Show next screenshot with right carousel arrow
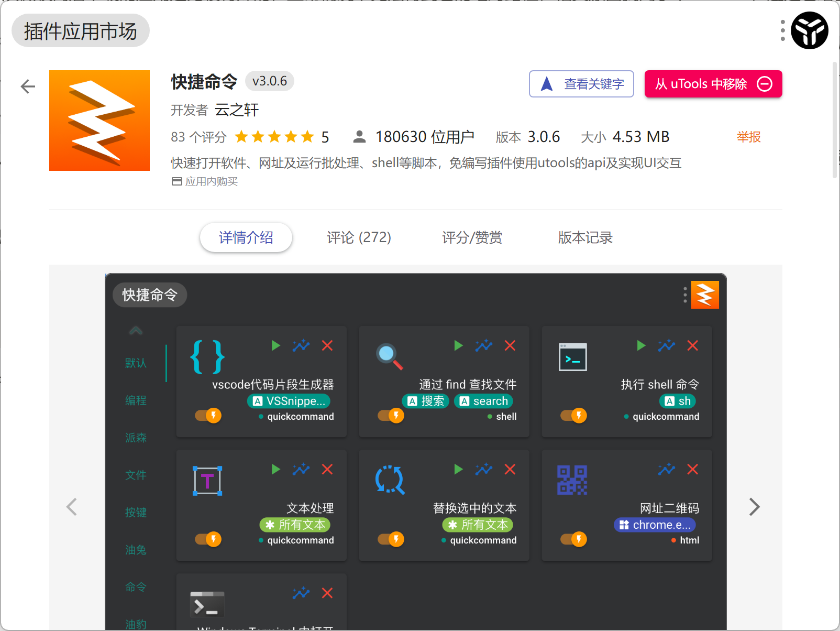 coord(754,507)
